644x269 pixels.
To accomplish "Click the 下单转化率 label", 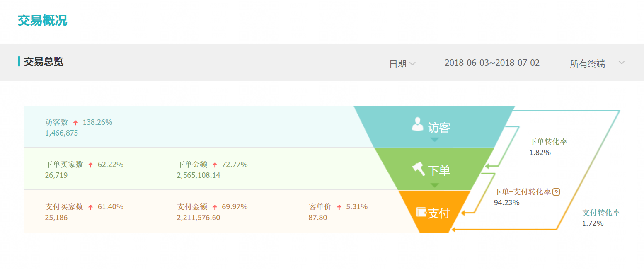I will point(548,142).
